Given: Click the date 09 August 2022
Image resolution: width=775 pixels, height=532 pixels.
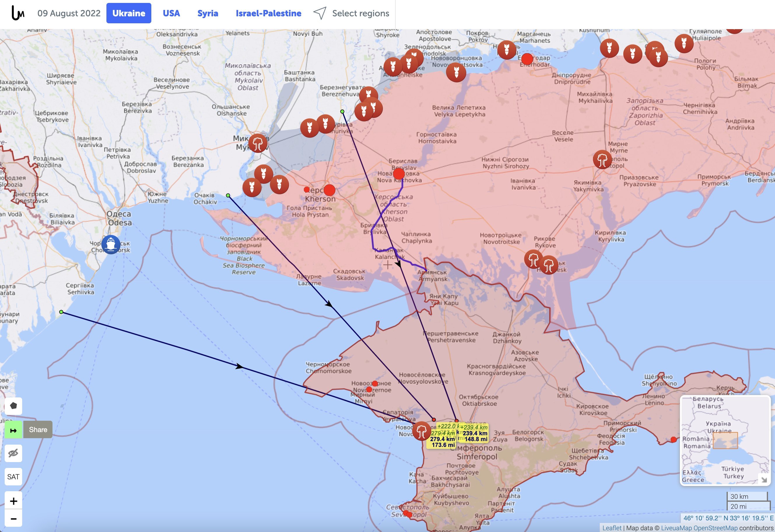Looking at the screenshot, I should (69, 13).
